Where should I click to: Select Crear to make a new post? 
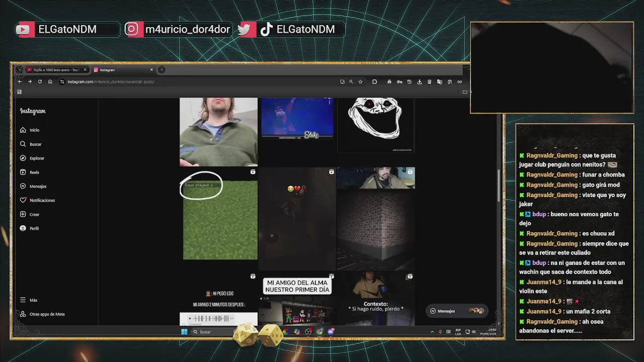(30, 214)
